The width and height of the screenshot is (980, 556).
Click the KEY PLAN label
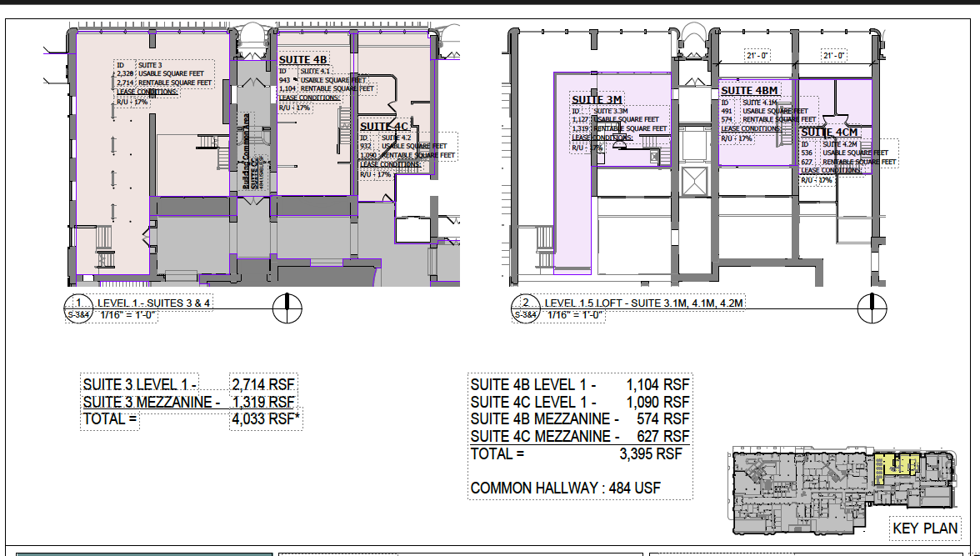pyautogui.click(x=925, y=528)
